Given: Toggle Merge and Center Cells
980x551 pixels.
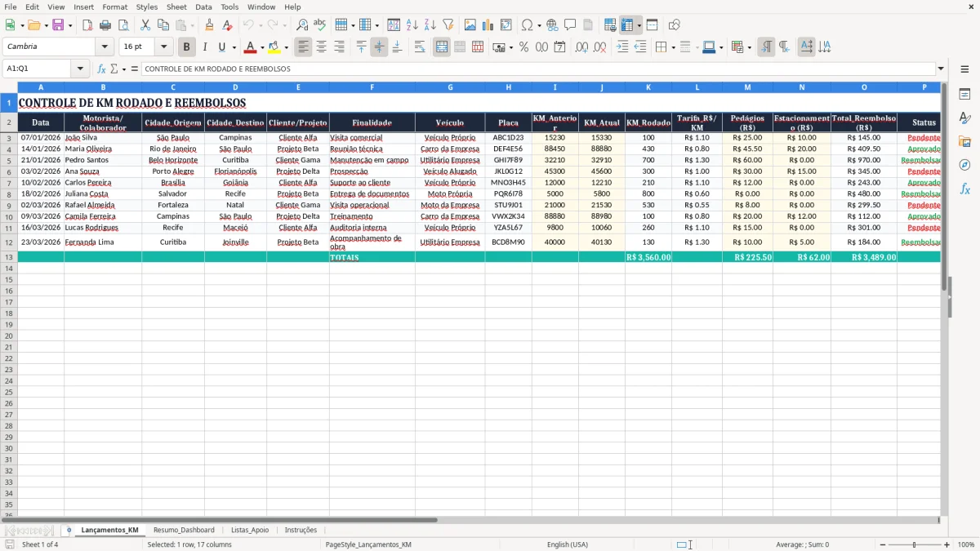Looking at the screenshot, I should [442, 47].
